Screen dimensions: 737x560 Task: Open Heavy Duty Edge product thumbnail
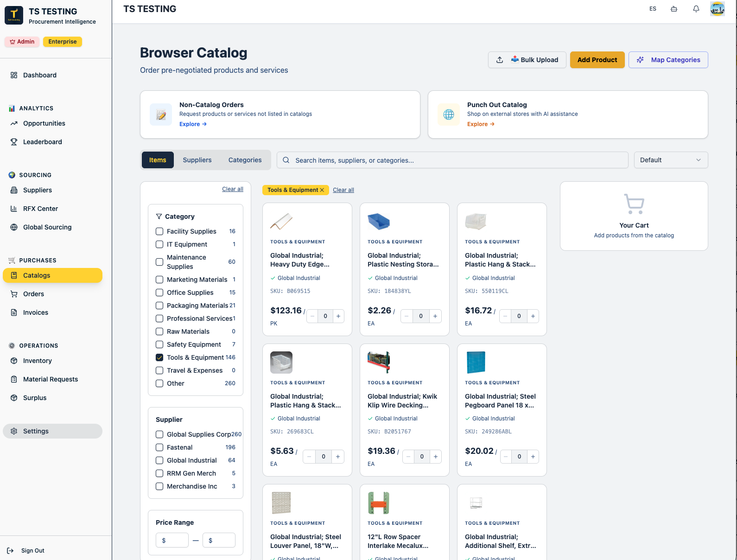pos(281,222)
